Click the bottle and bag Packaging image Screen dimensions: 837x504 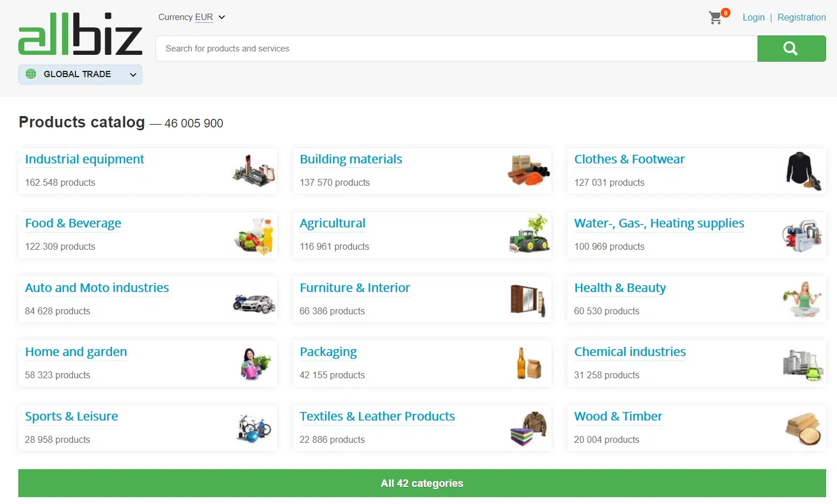529,363
